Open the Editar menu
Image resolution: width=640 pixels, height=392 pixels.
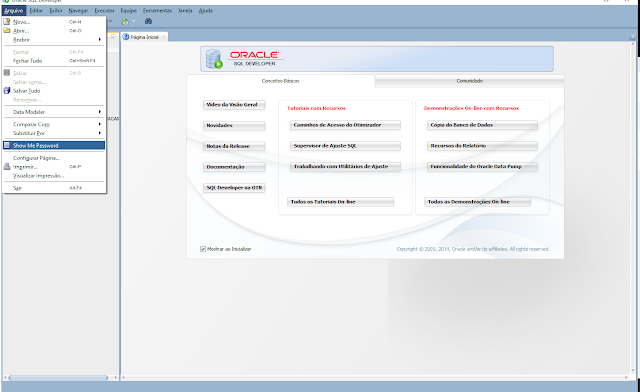pyautogui.click(x=36, y=11)
